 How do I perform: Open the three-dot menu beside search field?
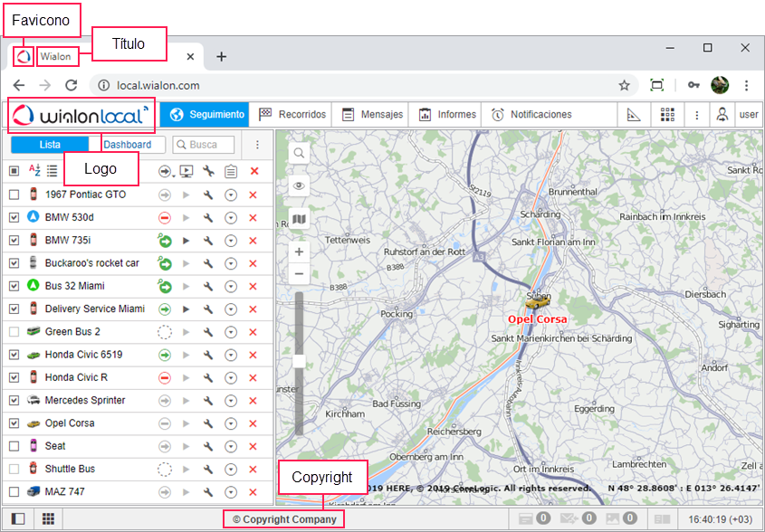coord(257,145)
